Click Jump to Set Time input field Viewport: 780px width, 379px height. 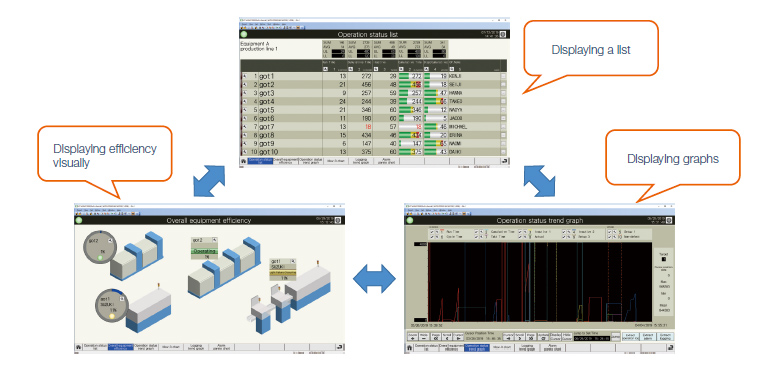(x=591, y=338)
